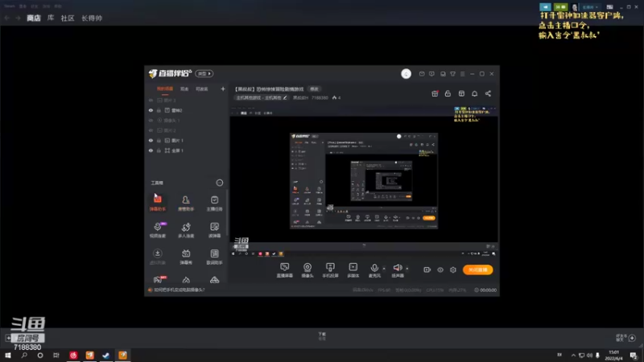Open the gift box icon above the preview

click(x=435, y=93)
